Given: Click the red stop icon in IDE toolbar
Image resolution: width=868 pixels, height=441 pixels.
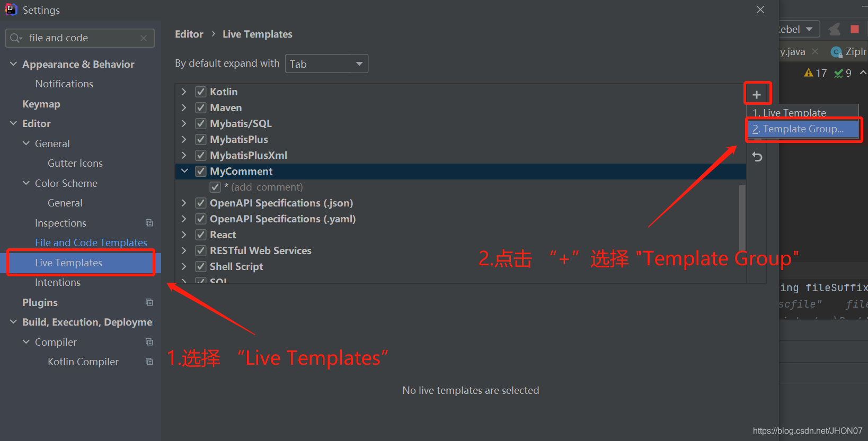Looking at the screenshot, I should click(x=855, y=29).
